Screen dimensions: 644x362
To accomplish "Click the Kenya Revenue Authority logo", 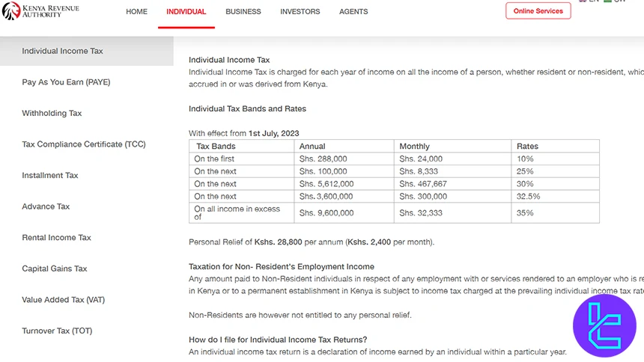I will tap(40, 11).
